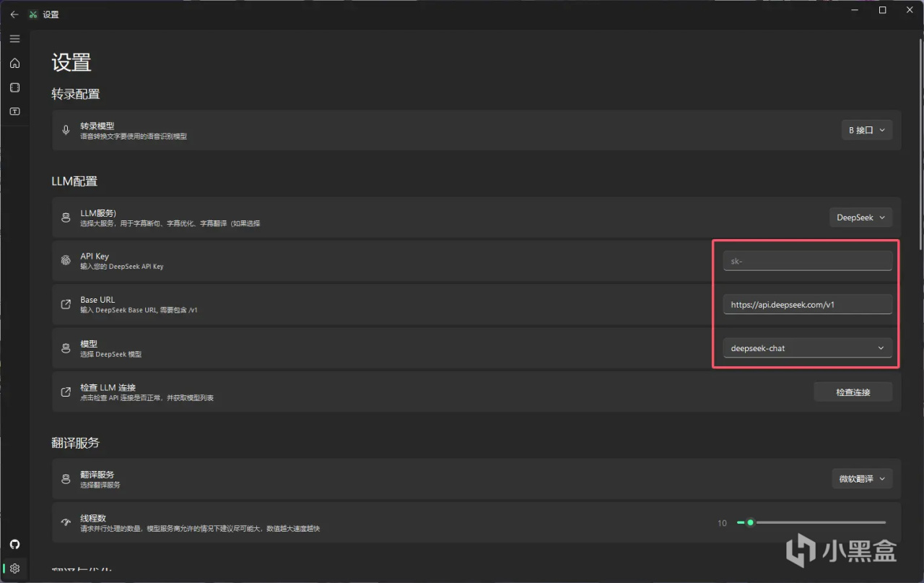The image size is (924, 583).
Task: Select the settings gear in sidebar
Action: coord(14,569)
